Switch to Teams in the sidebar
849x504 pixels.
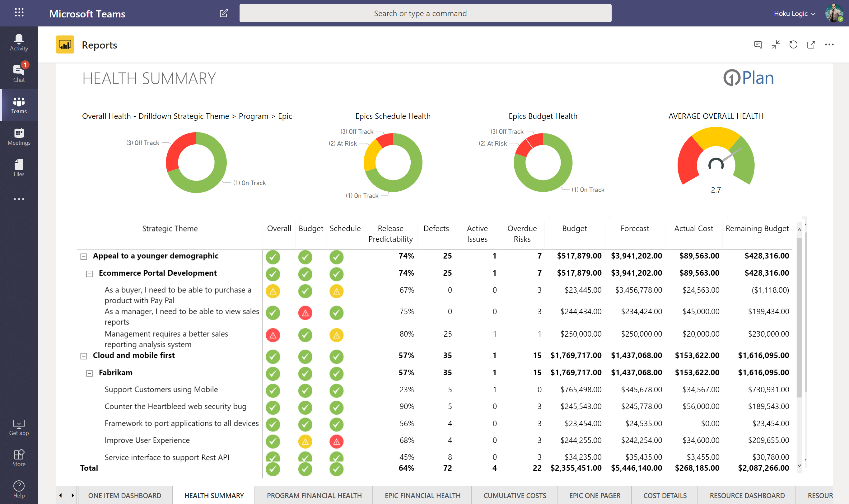coord(19,105)
